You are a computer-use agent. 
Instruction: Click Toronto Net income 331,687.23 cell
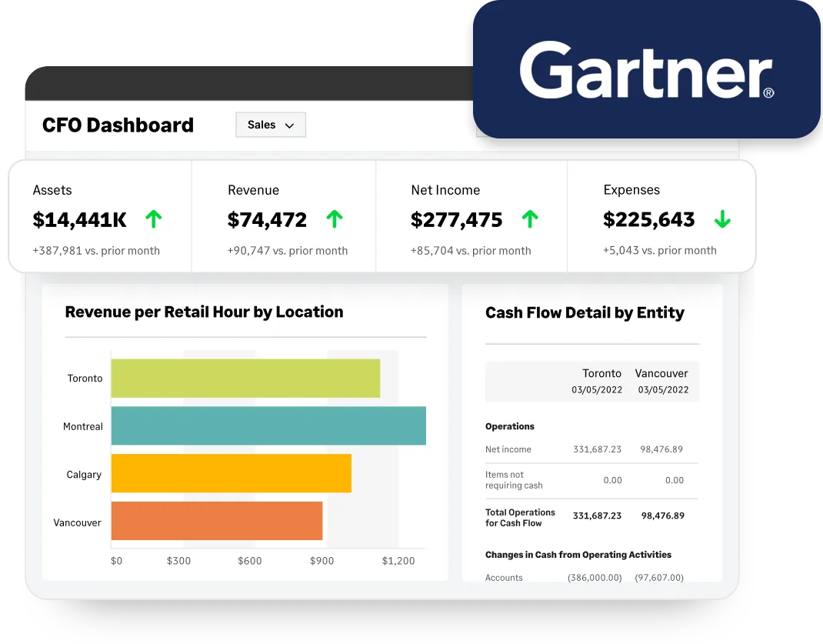598,449
